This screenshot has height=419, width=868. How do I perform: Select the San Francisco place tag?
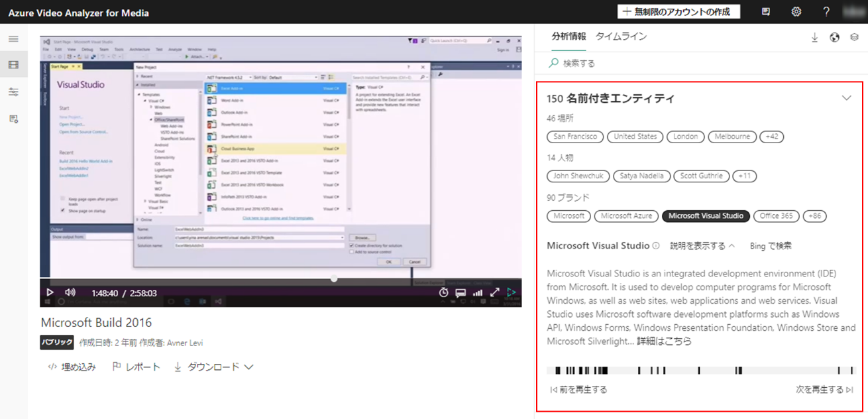click(x=575, y=137)
